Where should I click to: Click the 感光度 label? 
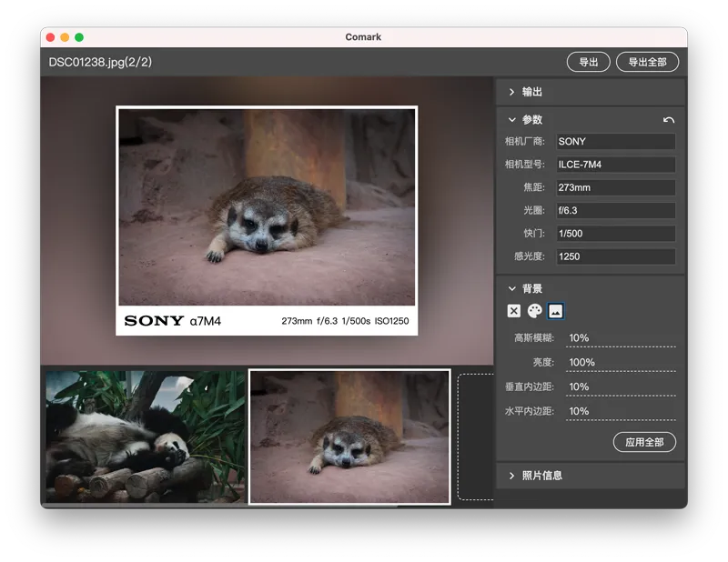530,256
